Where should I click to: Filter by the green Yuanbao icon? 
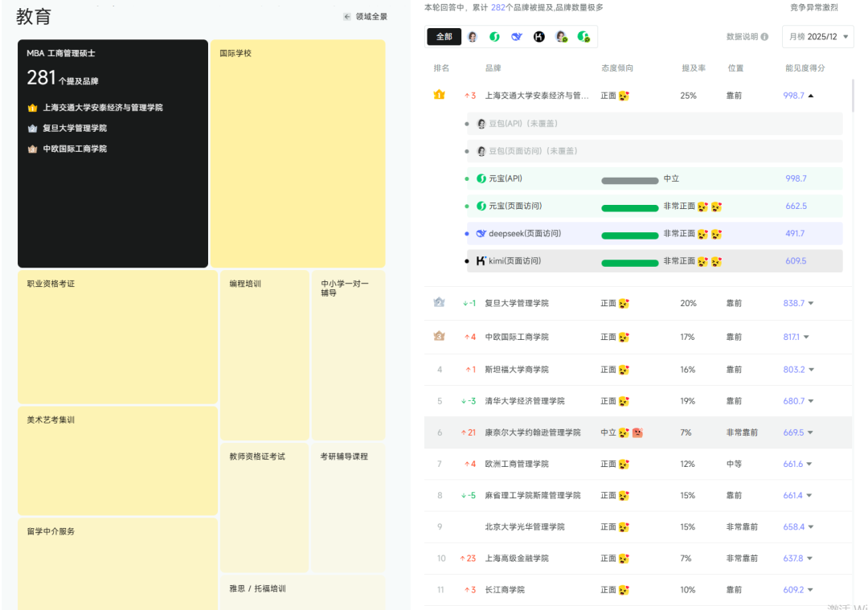point(495,37)
